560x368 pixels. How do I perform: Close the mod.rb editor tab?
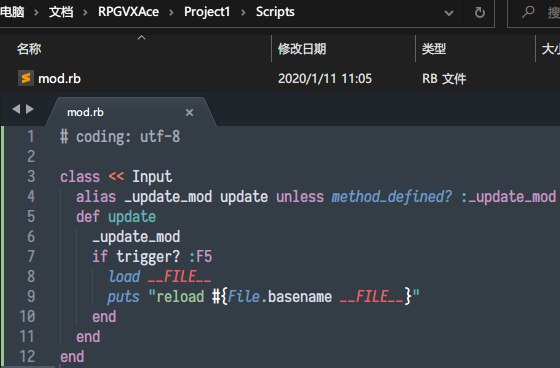click(189, 113)
